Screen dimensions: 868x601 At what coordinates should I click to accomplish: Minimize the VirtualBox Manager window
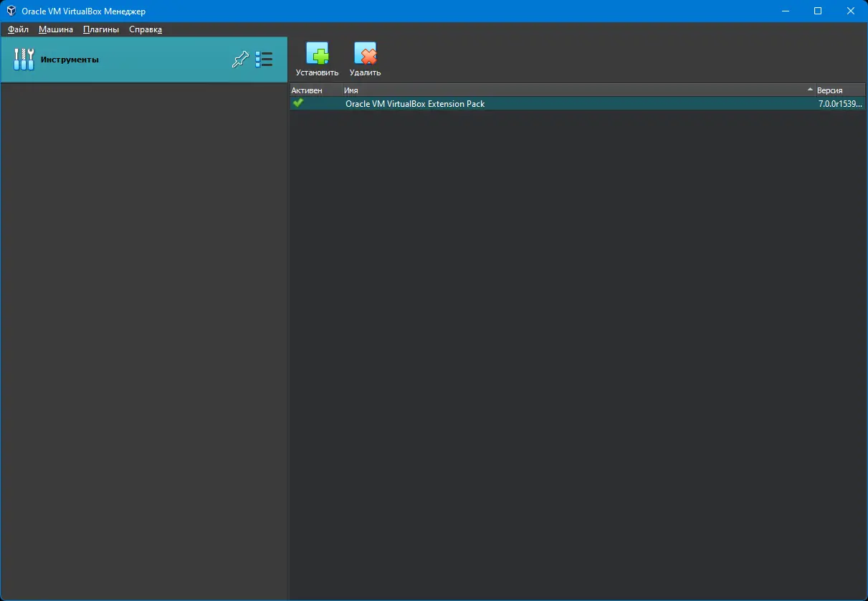(785, 11)
